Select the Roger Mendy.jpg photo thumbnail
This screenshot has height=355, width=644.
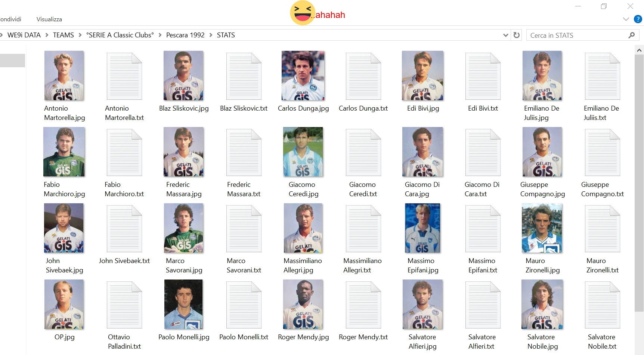click(303, 304)
